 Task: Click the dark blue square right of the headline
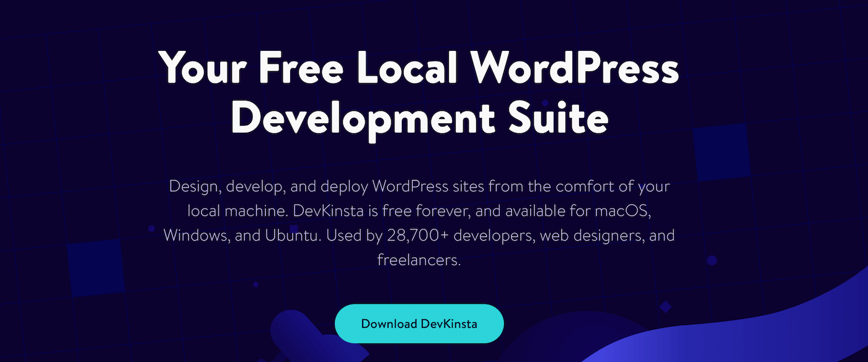(x=720, y=152)
